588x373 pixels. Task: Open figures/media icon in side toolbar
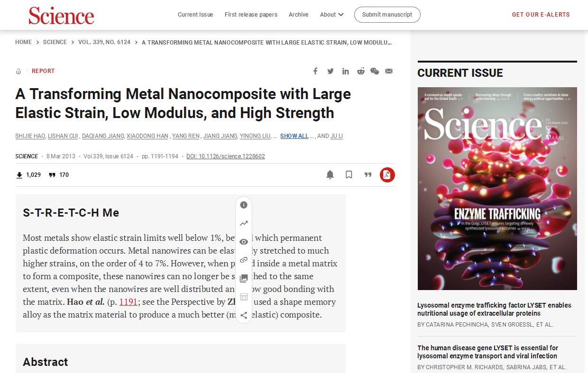(x=244, y=279)
